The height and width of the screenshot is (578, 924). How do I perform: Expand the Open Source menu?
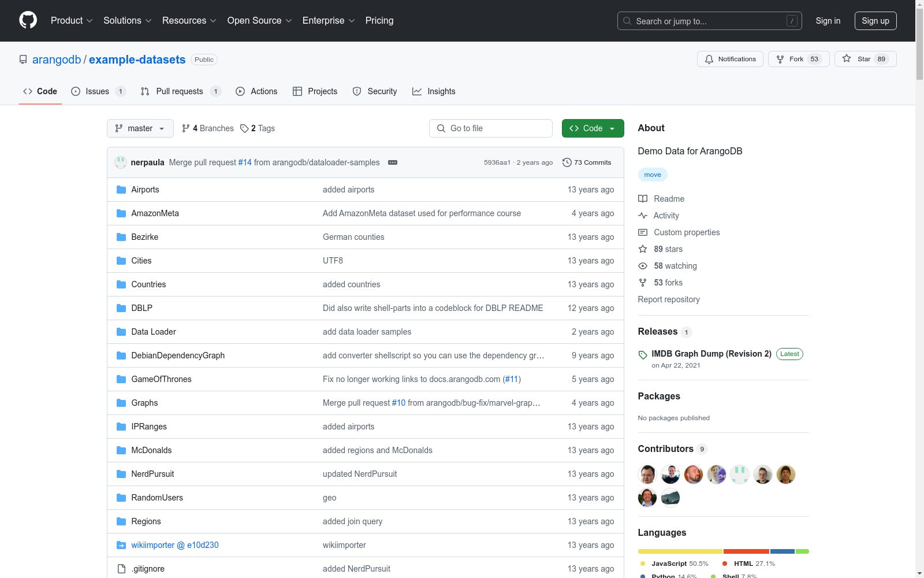click(260, 21)
